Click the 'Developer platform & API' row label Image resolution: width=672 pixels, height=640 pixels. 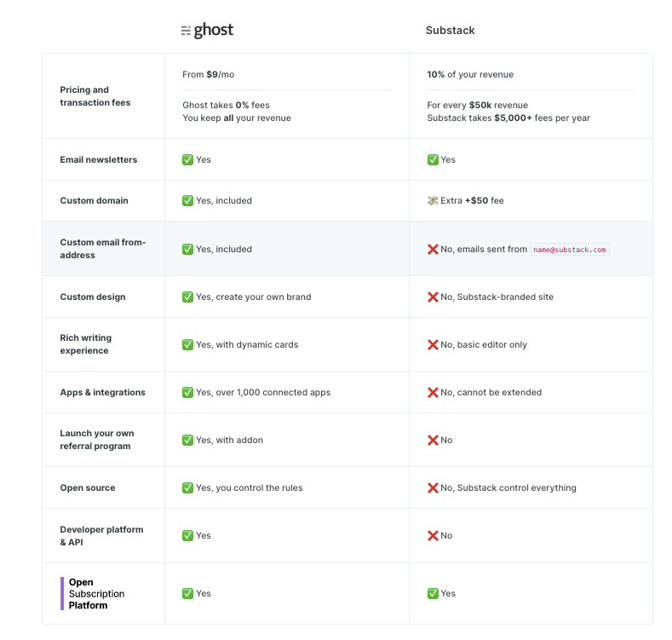coord(101,535)
